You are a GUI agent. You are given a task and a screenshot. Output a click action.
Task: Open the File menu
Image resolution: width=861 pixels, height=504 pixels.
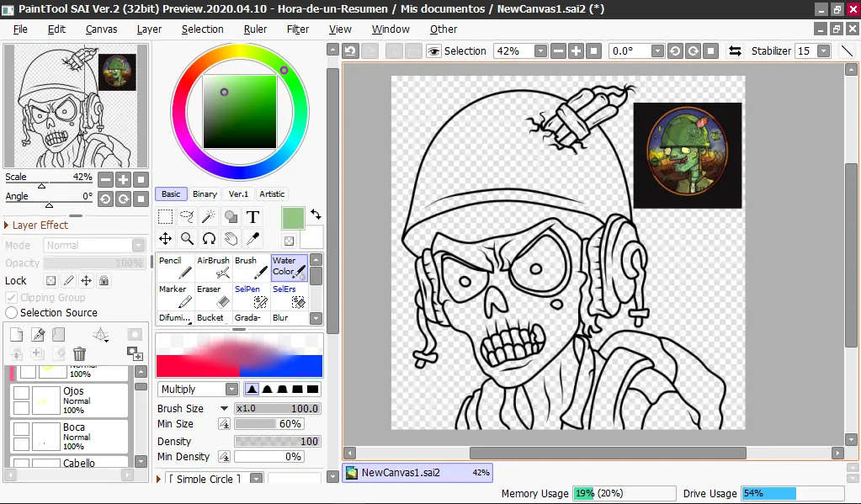tap(20, 29)
